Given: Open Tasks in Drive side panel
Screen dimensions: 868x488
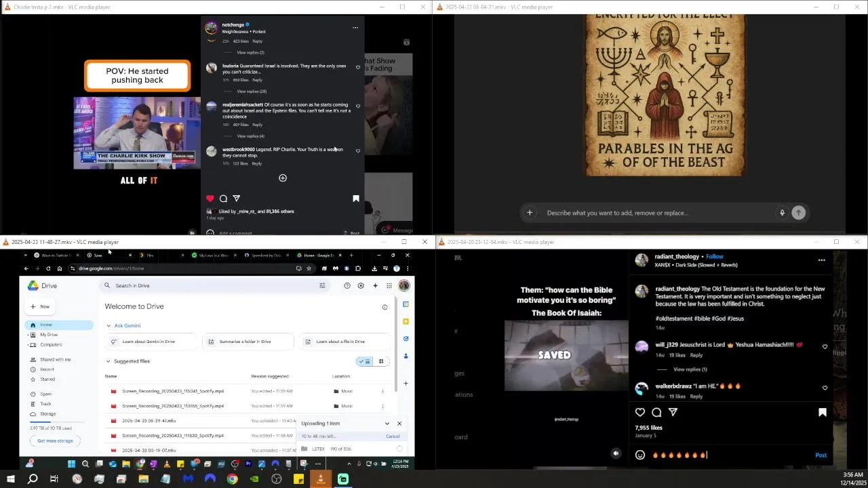Looking at the screenshot, I should 406,338.
